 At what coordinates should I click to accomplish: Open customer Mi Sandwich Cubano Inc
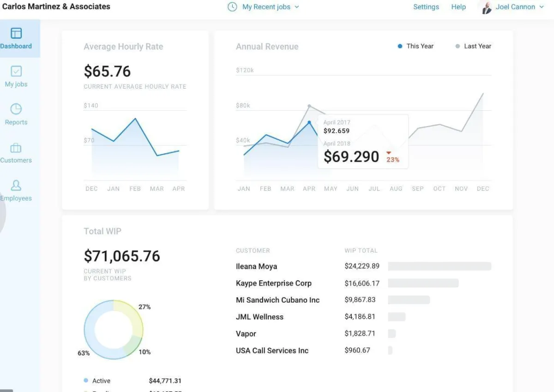[x=277, y=300]
